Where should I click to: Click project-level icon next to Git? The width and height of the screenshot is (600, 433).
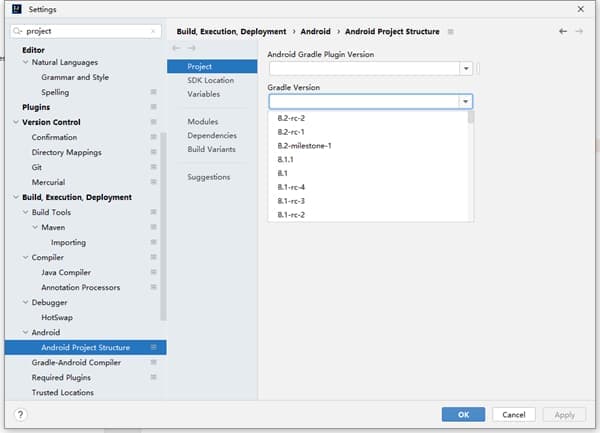coord(153,167)
